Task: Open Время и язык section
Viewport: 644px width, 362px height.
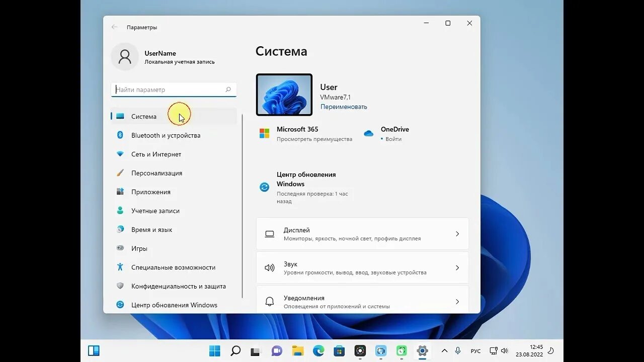Action: (x=174, y=229)
